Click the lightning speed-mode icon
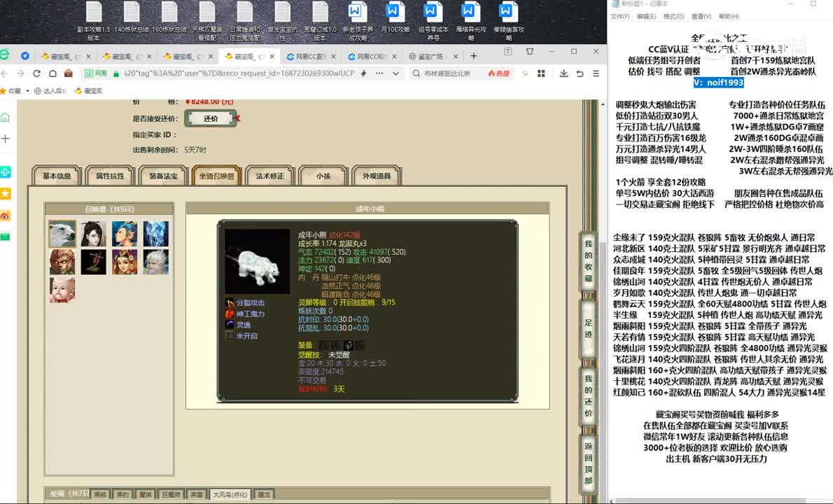Viewport: 833px width, 504px height. [364, 73]
